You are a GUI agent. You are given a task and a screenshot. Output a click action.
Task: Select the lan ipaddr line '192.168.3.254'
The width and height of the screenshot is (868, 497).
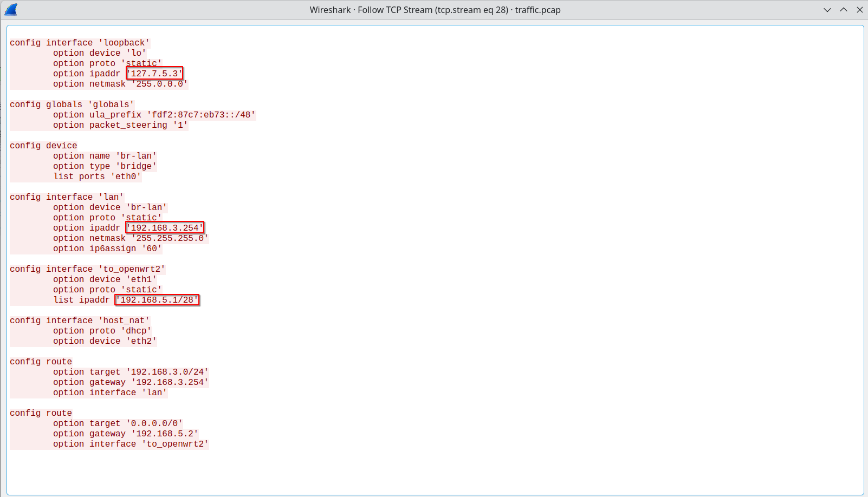[128, 228]
